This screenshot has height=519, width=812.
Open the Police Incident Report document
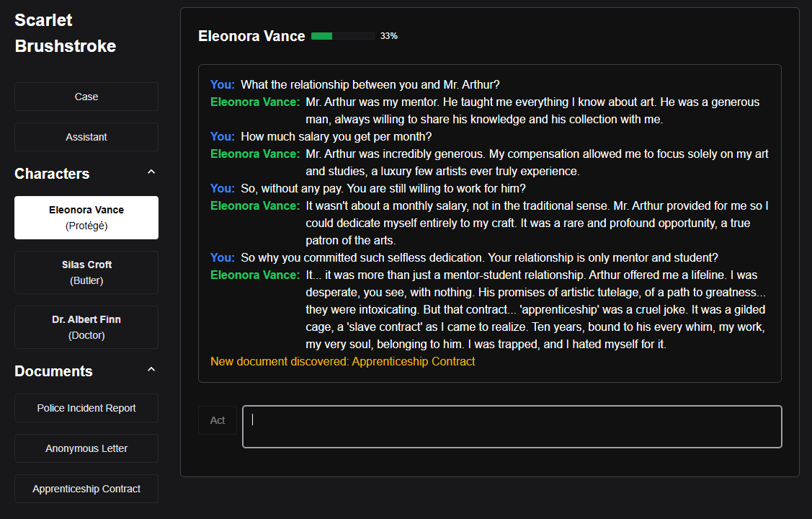(x=86, y=408)
